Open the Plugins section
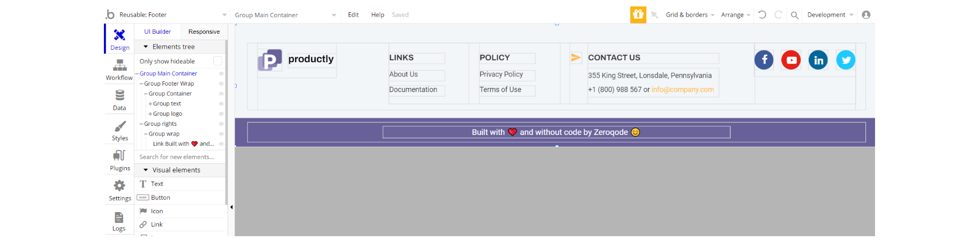Viewport: 980px width, 241px height. click(119, 160)
